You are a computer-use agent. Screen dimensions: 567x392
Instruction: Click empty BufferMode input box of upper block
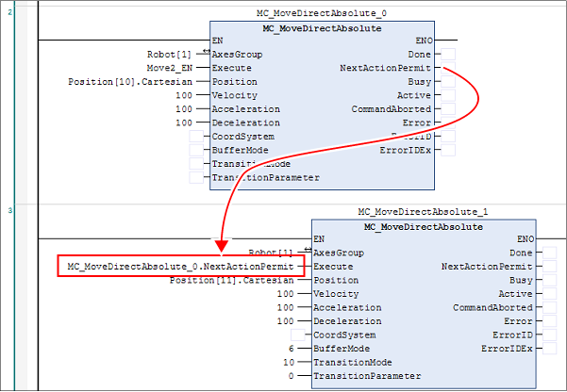[x=196, y=150]
